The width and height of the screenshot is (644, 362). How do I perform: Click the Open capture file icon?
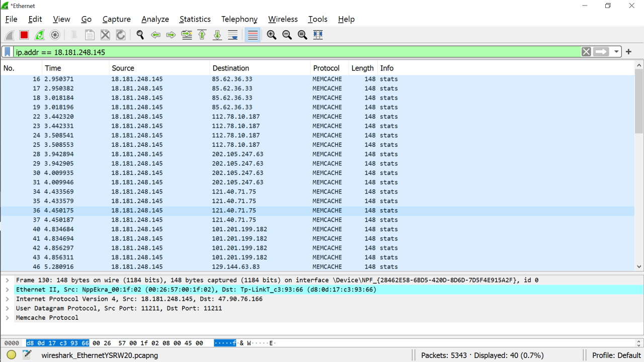coord(74,35)
